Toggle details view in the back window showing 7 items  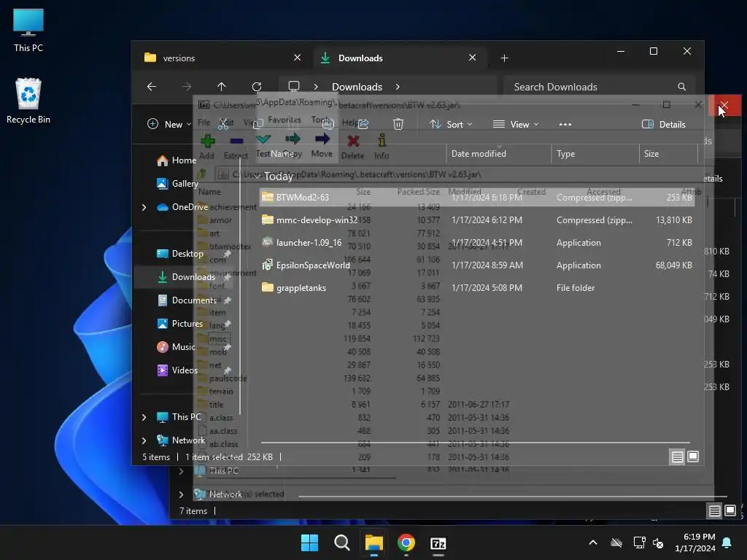714,511
